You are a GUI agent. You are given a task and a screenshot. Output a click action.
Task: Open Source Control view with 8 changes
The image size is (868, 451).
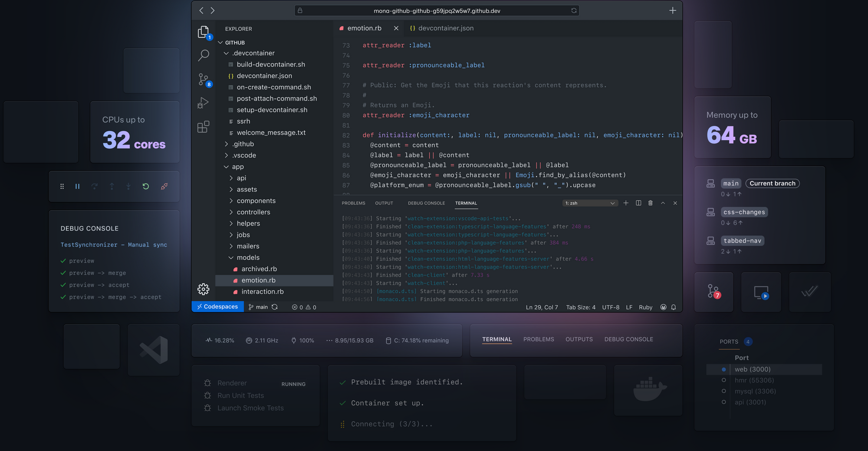(x=204, y=80)
